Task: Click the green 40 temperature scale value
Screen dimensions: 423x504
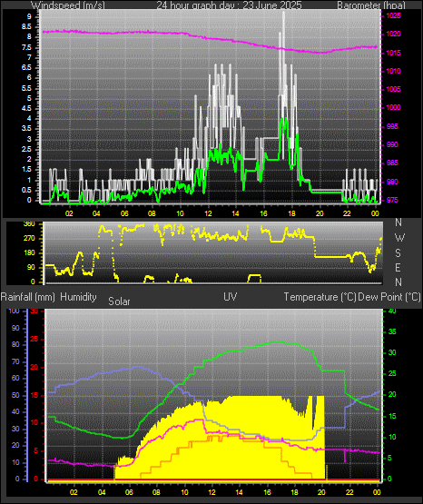Action: click(x=392, y=311)
